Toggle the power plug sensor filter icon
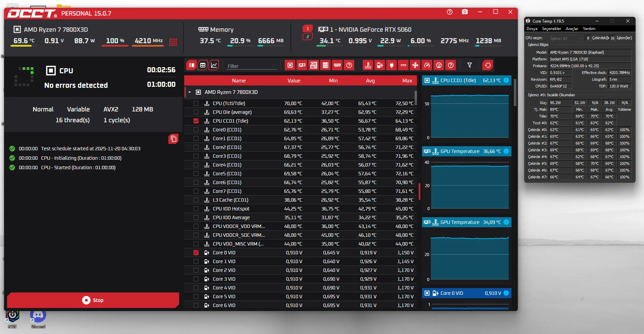This screenshot has height=334, width=644. 392,65
